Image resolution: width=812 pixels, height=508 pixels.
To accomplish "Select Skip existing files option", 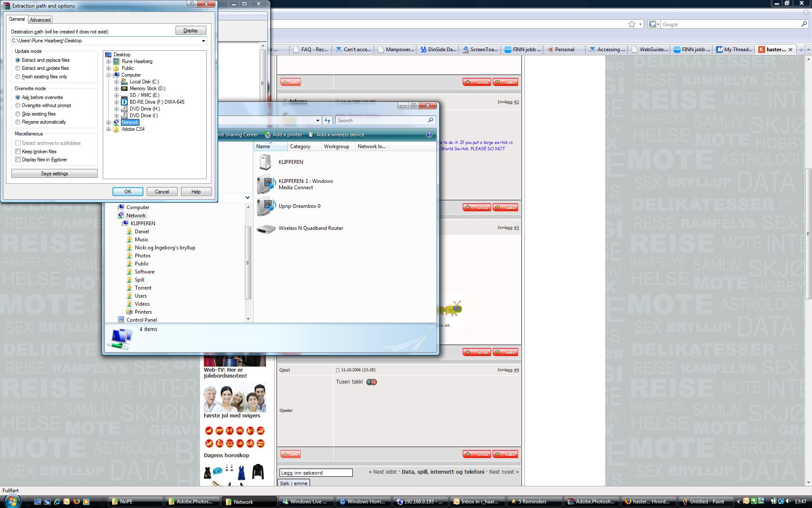I will (x=18, y=114).
